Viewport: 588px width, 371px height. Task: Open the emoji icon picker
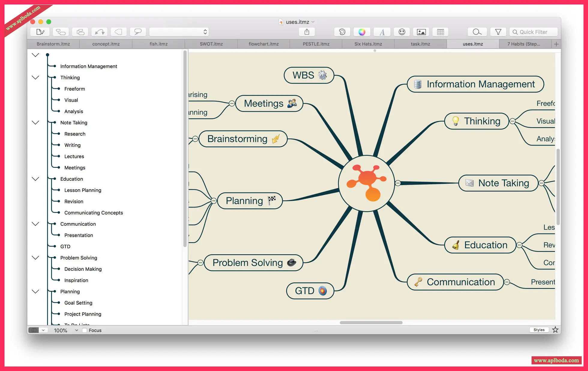pos(402,32)
